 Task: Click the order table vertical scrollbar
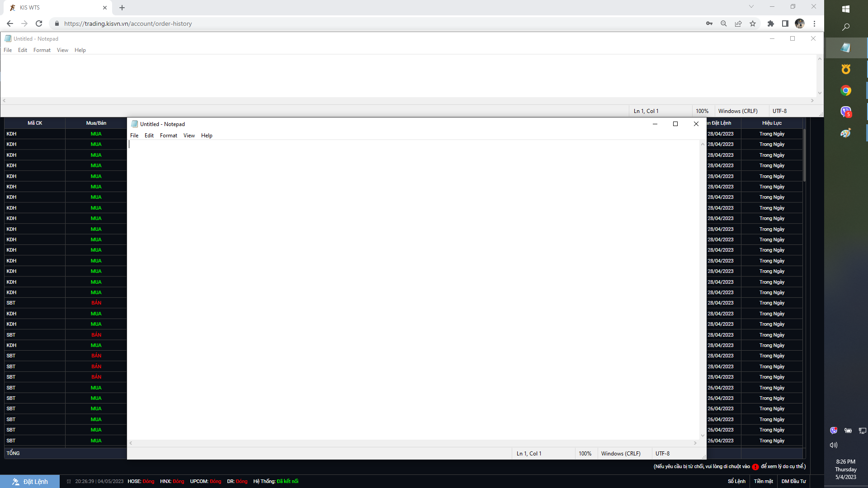coord(804,156)
